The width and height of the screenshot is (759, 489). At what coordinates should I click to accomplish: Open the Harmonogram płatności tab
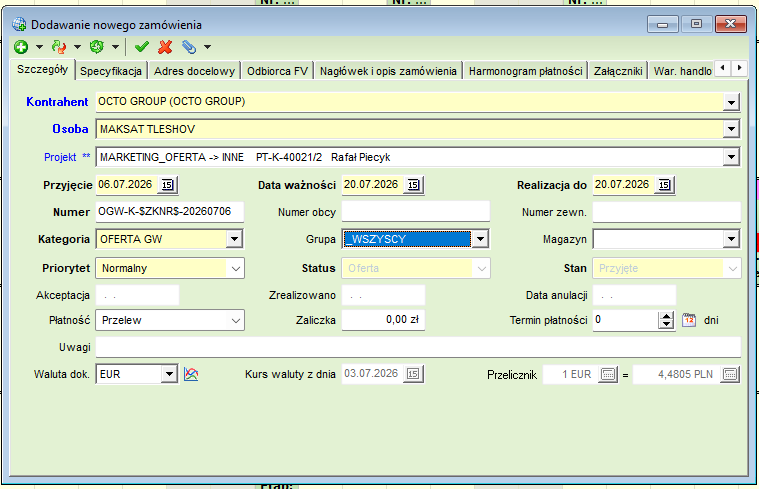[x=525, y=71]
